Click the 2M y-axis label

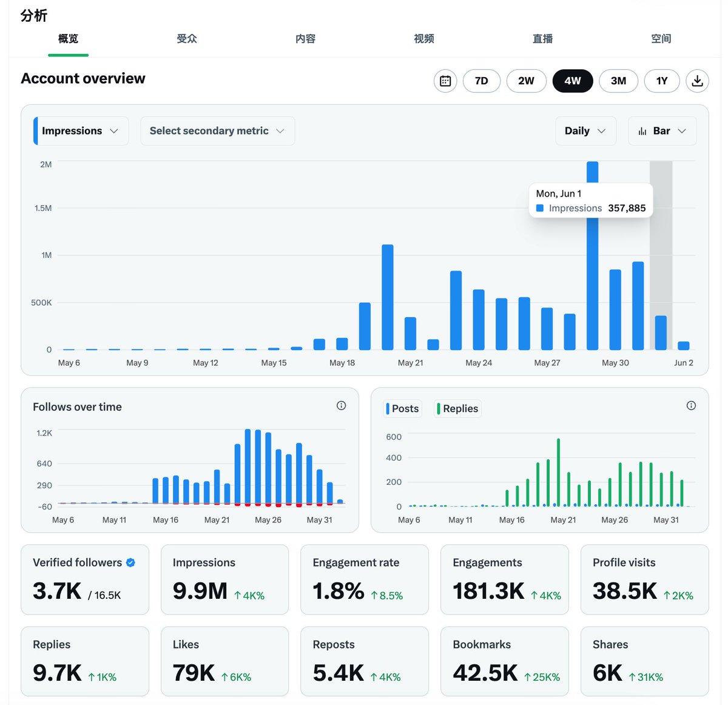point(46,164)
